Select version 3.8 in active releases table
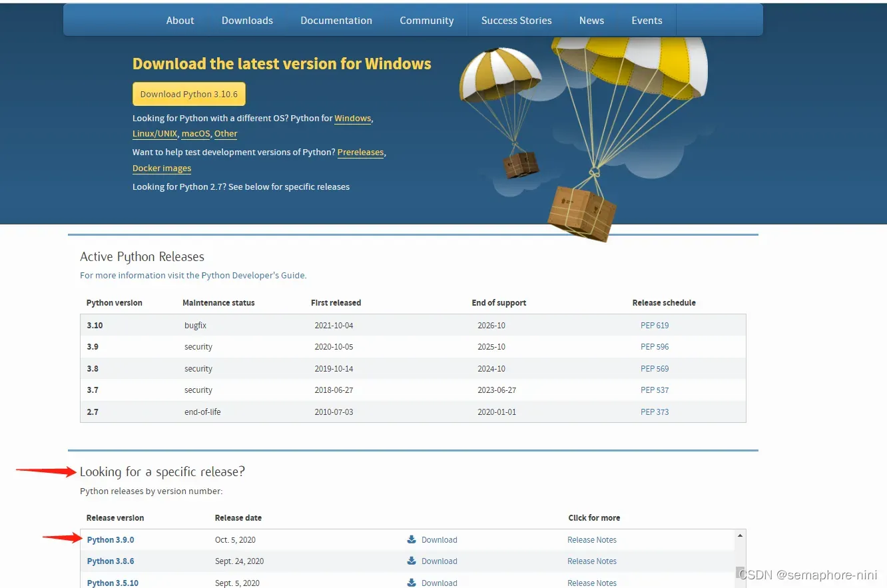 click(x=93, y=369)
